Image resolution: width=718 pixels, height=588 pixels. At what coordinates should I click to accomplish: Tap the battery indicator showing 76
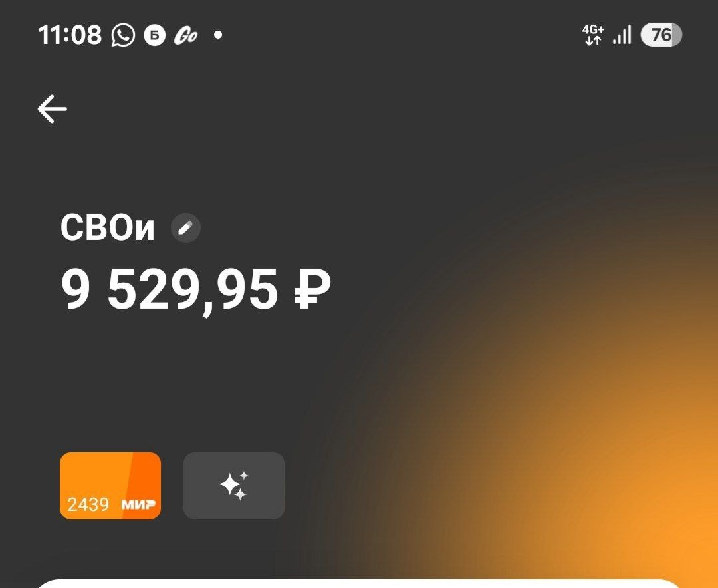click(661, 35)
